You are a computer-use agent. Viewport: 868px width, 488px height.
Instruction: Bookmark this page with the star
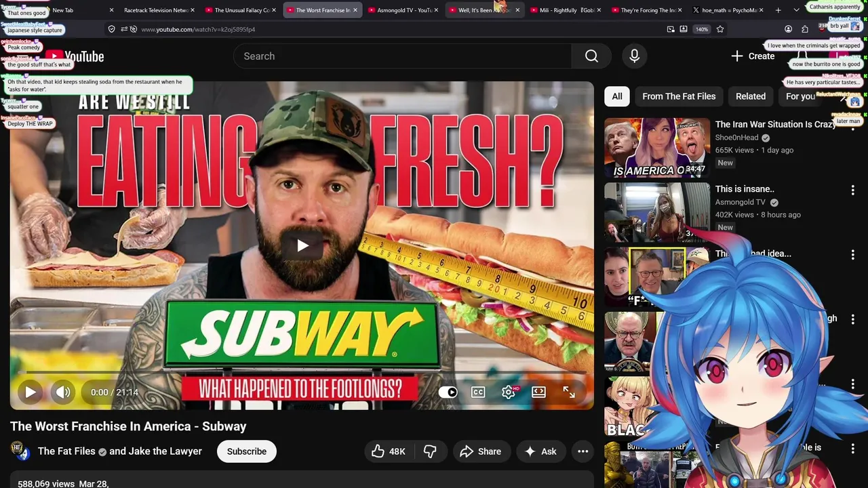pos(720,29)
